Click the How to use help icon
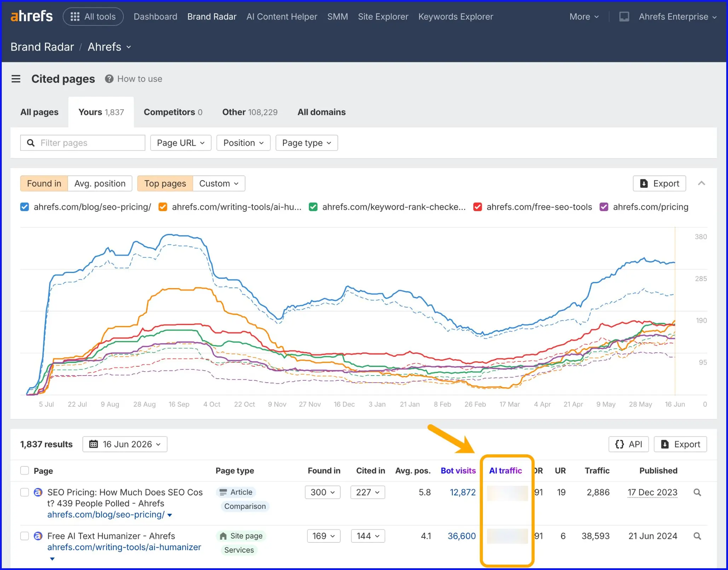728x570 pixels. pyautogui.click(x=109, y=79)
